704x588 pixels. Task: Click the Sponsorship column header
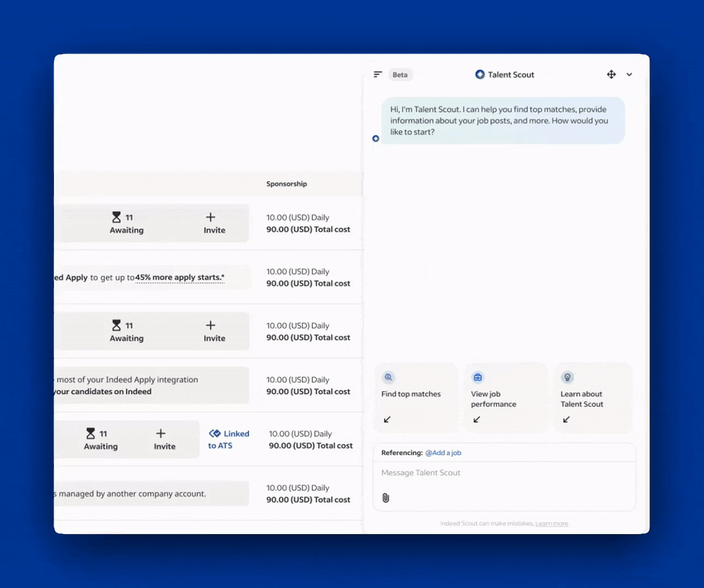[x=286, y=184]
